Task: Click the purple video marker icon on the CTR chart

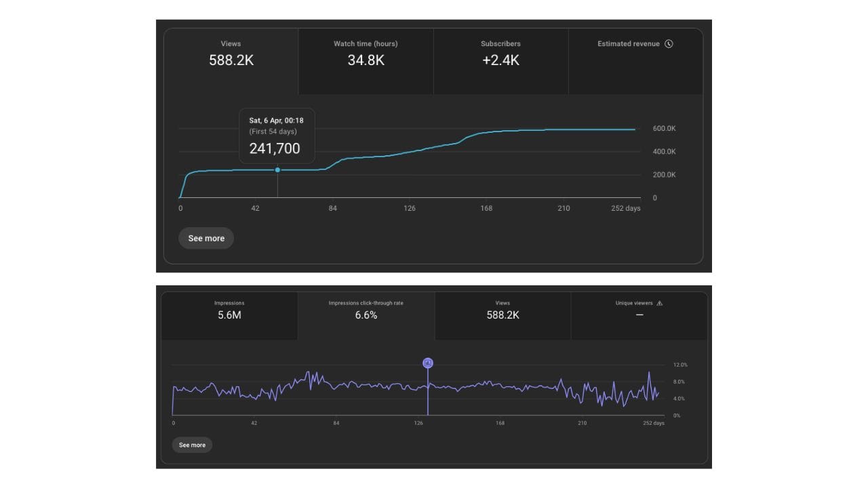Action: tap(428, 363)
